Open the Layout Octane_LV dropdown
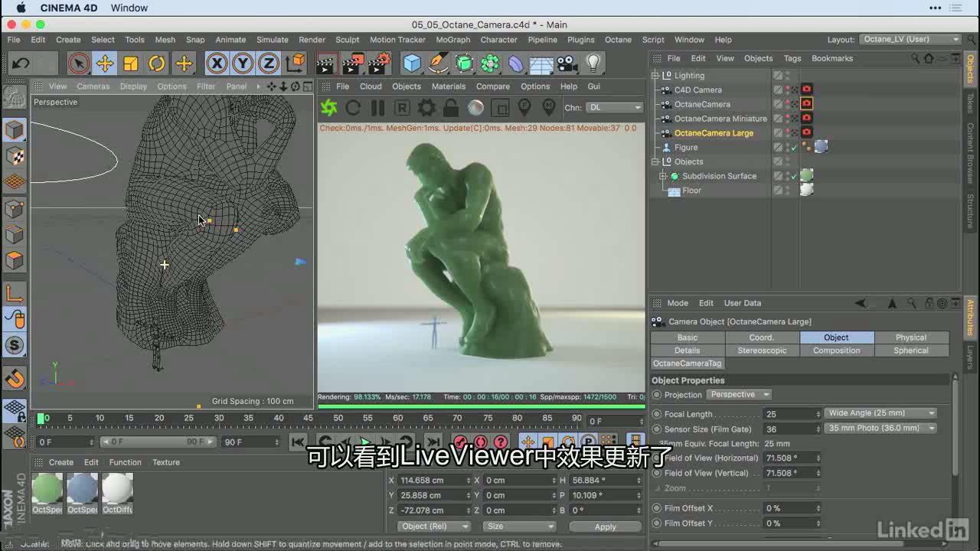The image size is (980, 551). coord(910,39)
